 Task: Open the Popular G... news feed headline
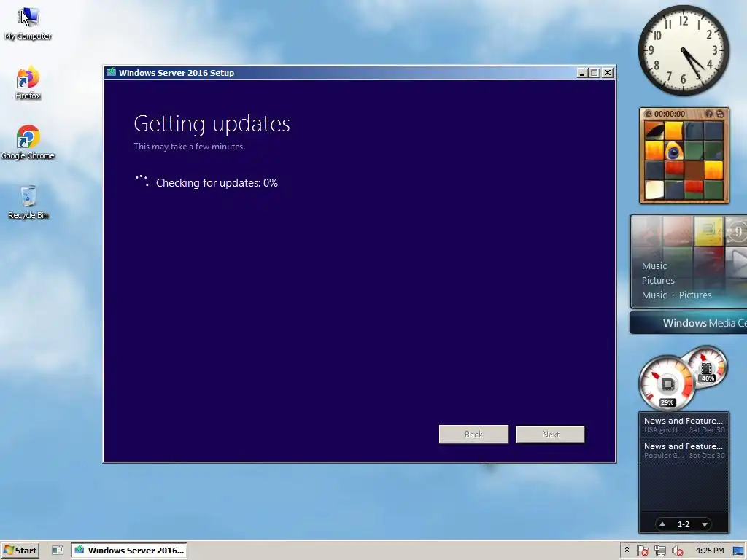tap(684, 451)
